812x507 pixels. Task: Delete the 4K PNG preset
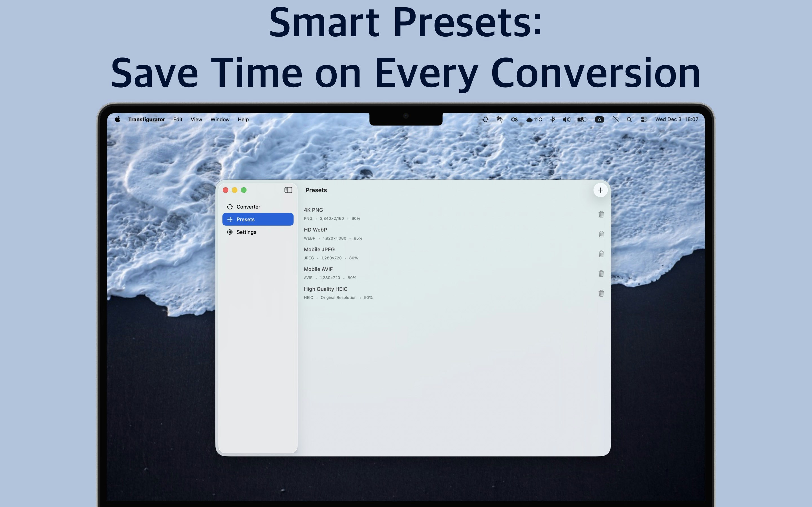pos(601,214)
